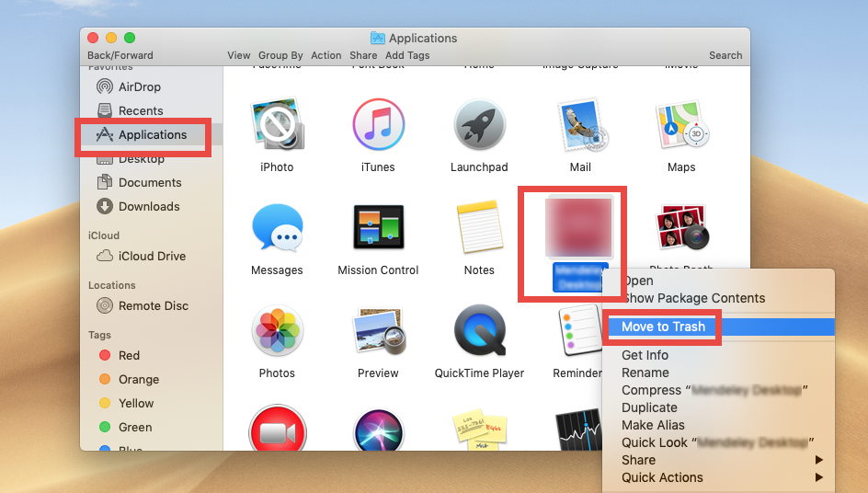This screenshot has height=493, width=868.
Task: Open the Notes app icon
Action: tap(479, 229)
